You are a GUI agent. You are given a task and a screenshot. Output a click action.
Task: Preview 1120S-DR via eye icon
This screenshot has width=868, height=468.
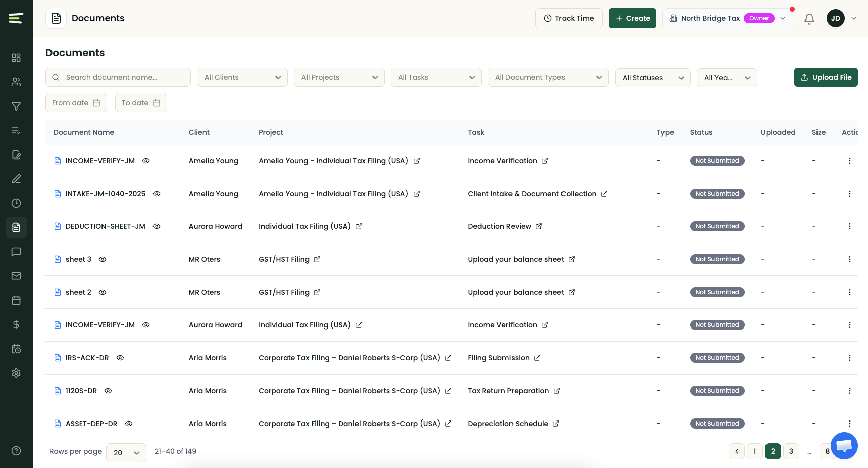point(108,391)
